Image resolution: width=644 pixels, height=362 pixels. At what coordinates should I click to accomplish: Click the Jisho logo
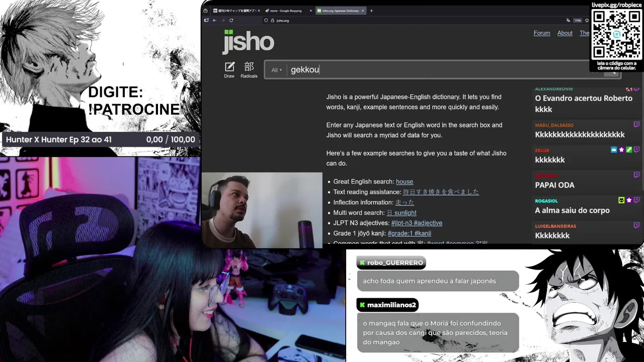249,41
